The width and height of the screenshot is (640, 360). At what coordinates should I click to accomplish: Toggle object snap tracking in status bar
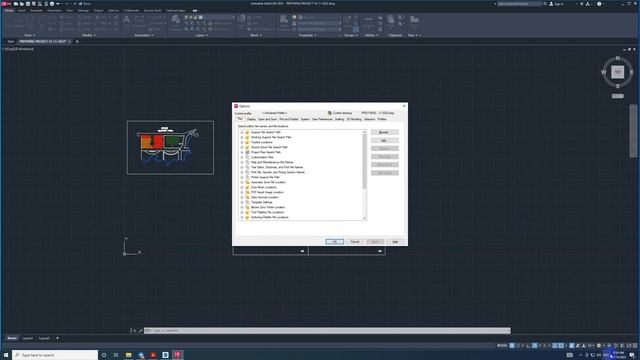pos(555,346)
